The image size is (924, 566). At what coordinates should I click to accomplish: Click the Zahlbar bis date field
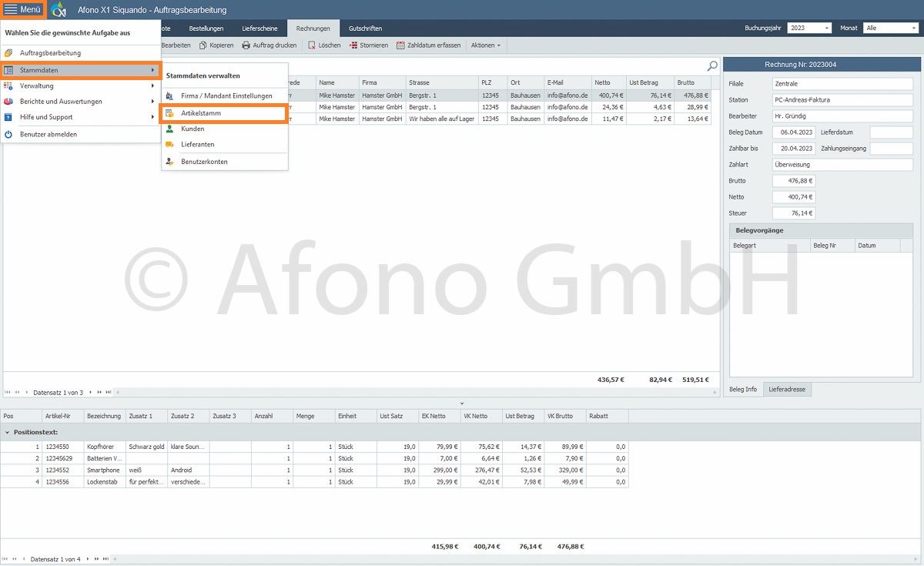793,149
